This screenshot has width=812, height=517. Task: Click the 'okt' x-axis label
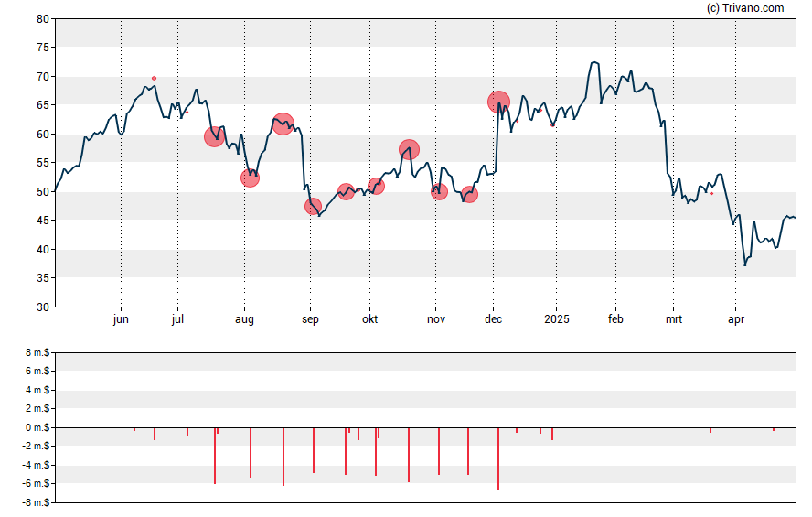pos(369,319)
